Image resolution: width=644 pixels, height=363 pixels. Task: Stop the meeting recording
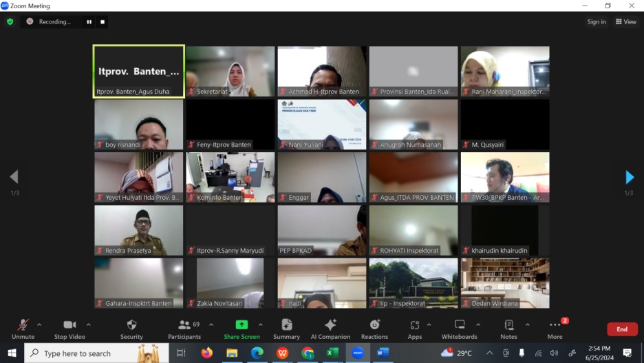click(103, 22)
